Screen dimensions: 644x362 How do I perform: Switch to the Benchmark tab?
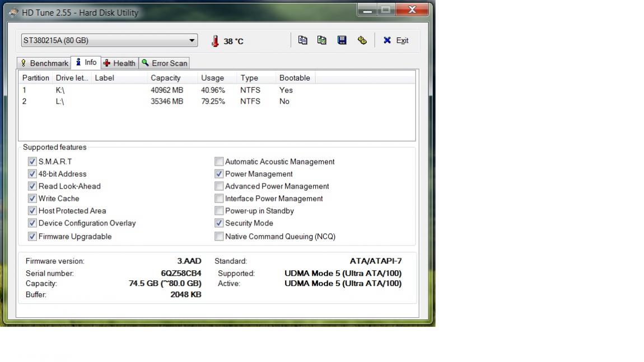coord(44,63)
